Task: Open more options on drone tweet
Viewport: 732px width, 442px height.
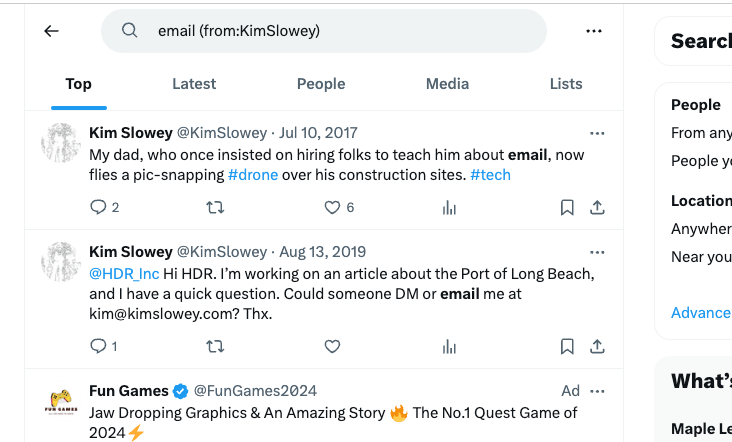Action: (x=597, y=133)
